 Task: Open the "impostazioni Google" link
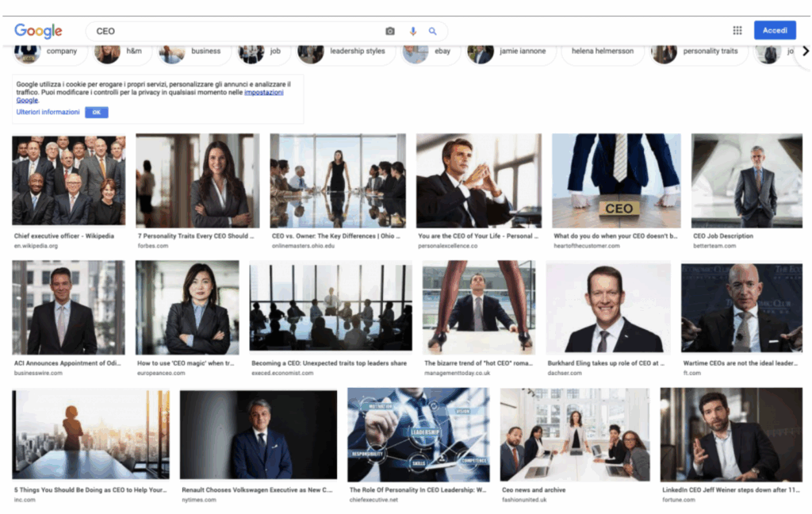(x=263, y=93)
